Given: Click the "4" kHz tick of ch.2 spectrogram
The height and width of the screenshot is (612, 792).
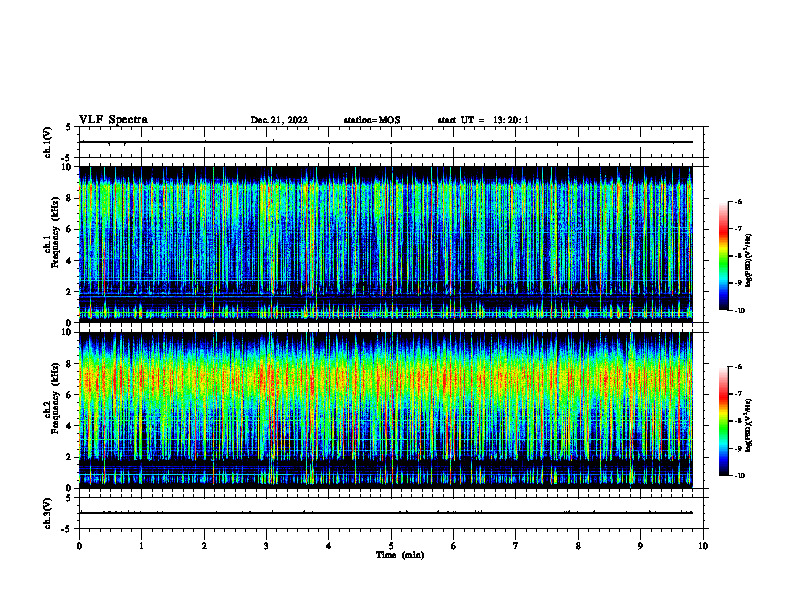Looking at the screenshot, I should [x=69, y=426].
